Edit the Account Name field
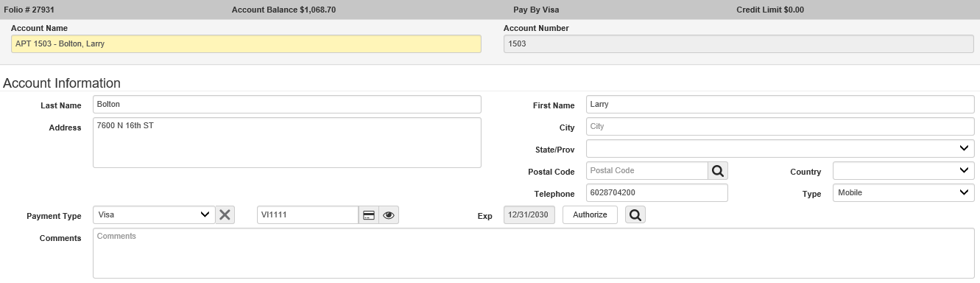The height and width of the screenshot is (283, 980). click(246, 44)
